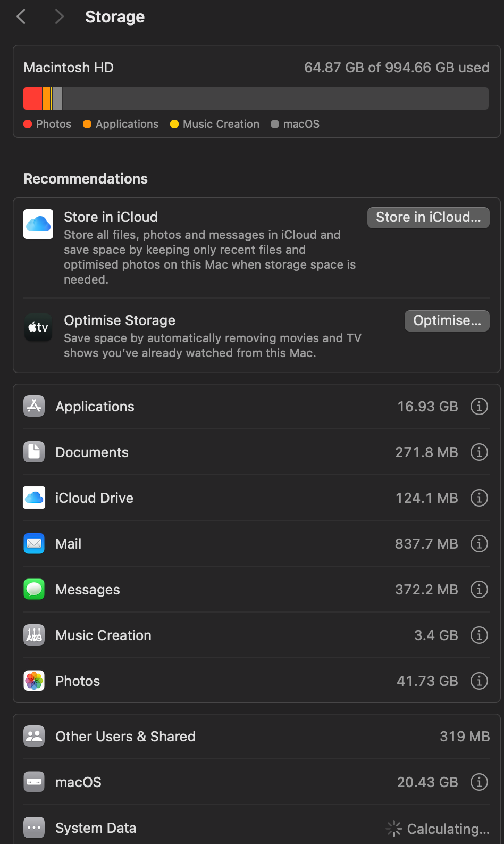Click the 41.73 GB size value
Screen dimensions: 504x844
427,681
